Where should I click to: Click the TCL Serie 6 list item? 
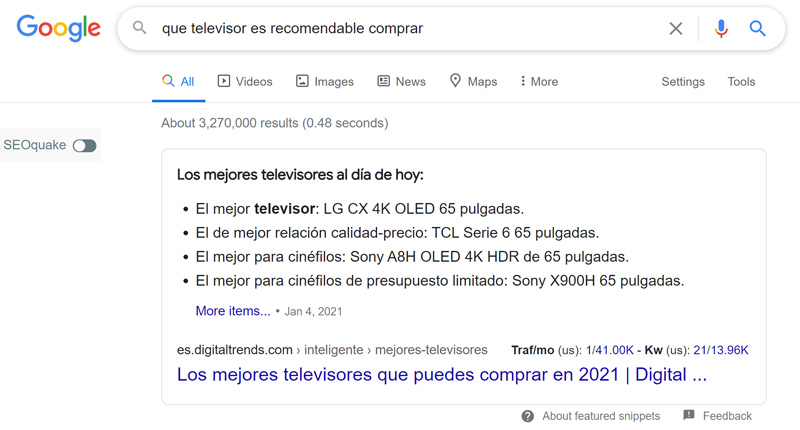[397, 233]
